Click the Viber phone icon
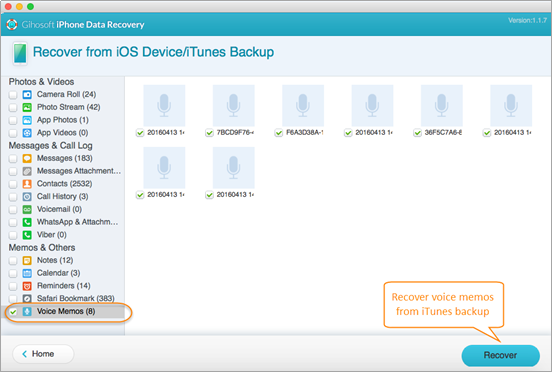The height and width of the screenshot is (372, 552). tap(27, 235)
